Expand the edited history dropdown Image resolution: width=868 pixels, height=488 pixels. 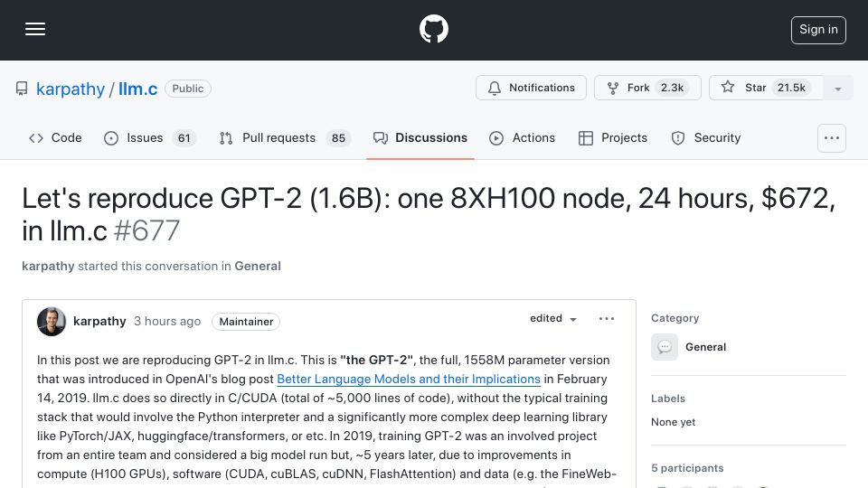(553, 319)
